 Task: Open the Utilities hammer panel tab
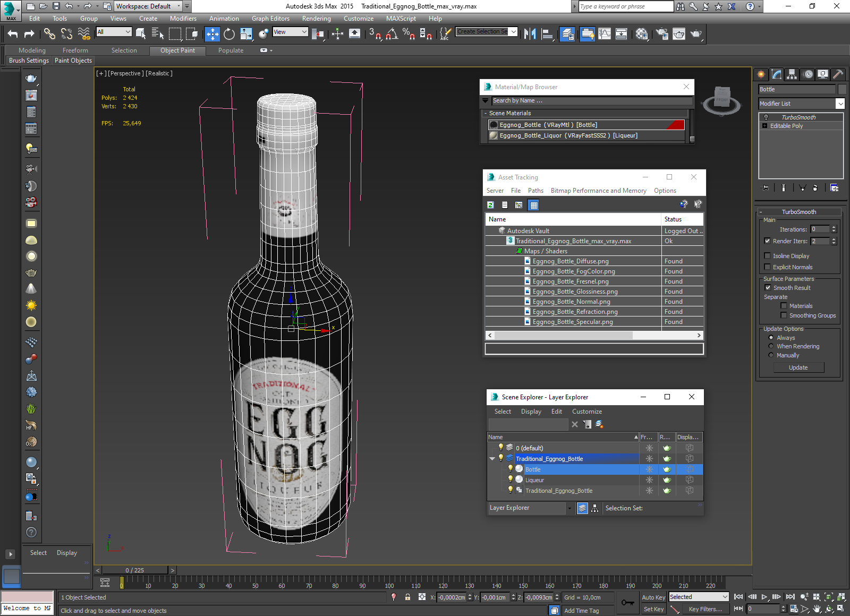pos(838,74)
